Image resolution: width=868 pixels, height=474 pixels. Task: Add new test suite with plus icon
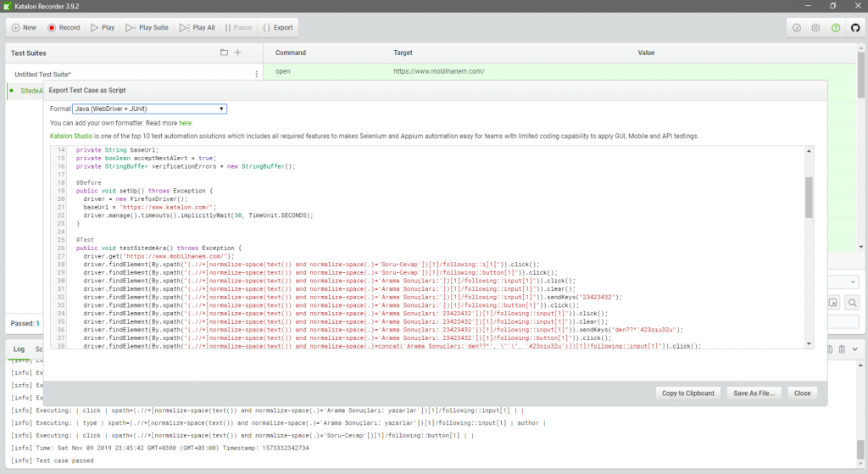237,53
